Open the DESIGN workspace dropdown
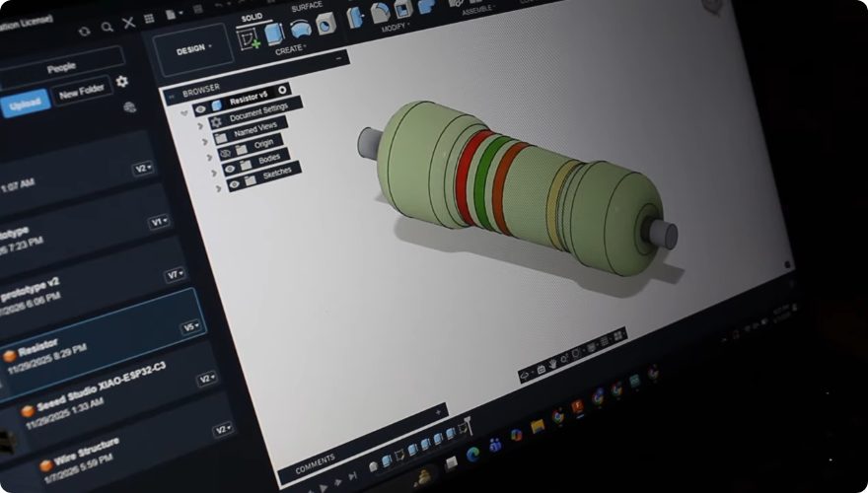The width and height of the screenshot is (868, 493). (193, 49)
